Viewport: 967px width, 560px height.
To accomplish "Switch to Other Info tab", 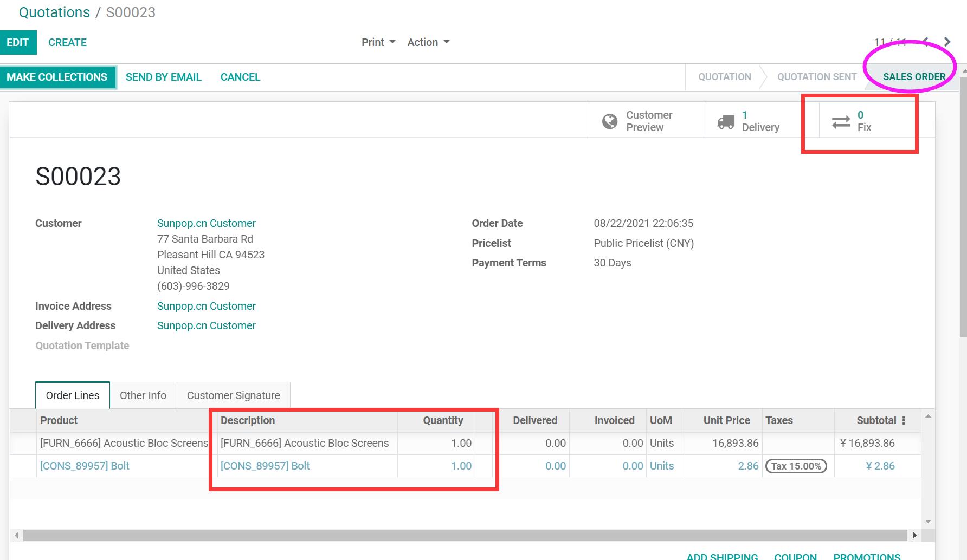I will point(143,395).
